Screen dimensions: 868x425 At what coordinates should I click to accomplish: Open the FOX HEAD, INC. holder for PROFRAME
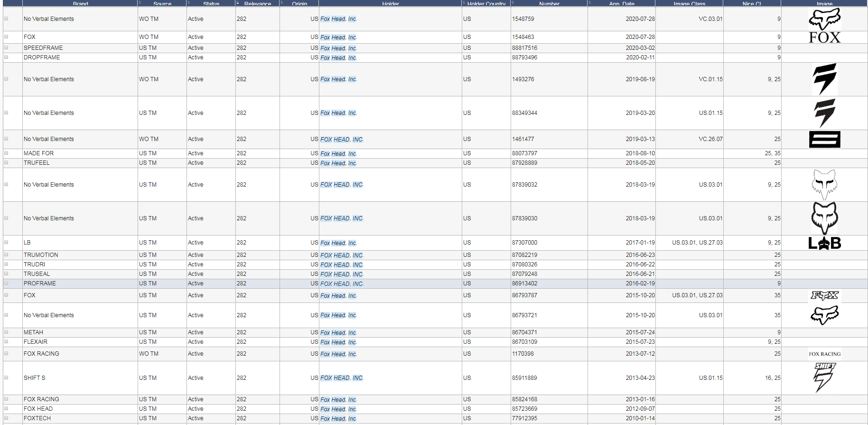click(342, 283)
